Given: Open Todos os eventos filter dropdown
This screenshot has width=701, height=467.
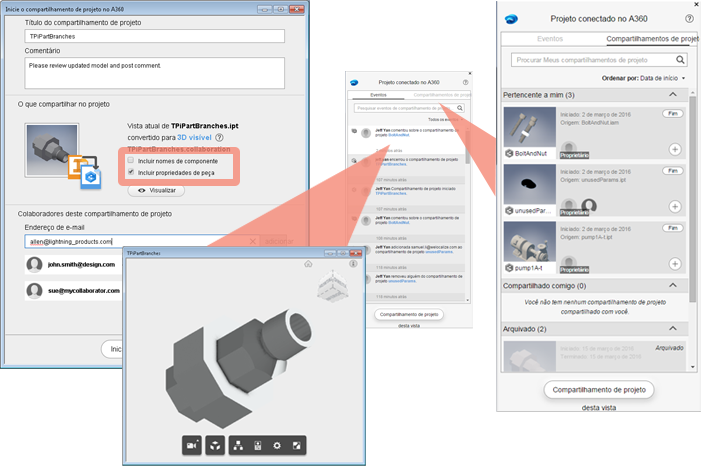Looking at the screenshot, I should pos(445,119).
